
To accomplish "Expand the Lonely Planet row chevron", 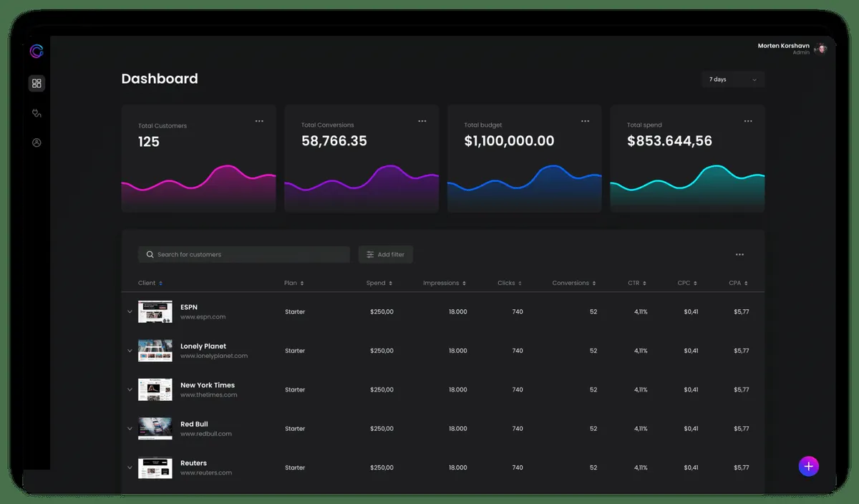I will point(130,351).
